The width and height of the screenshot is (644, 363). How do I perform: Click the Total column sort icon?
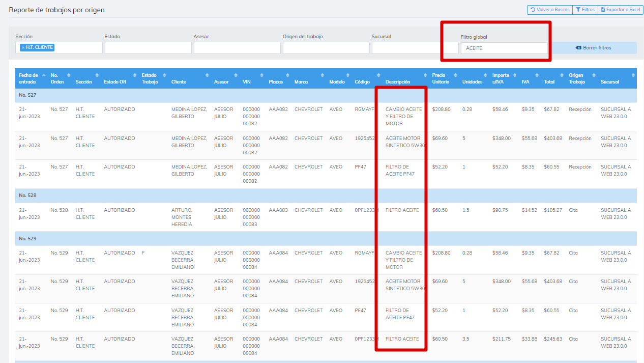point(562,75)
